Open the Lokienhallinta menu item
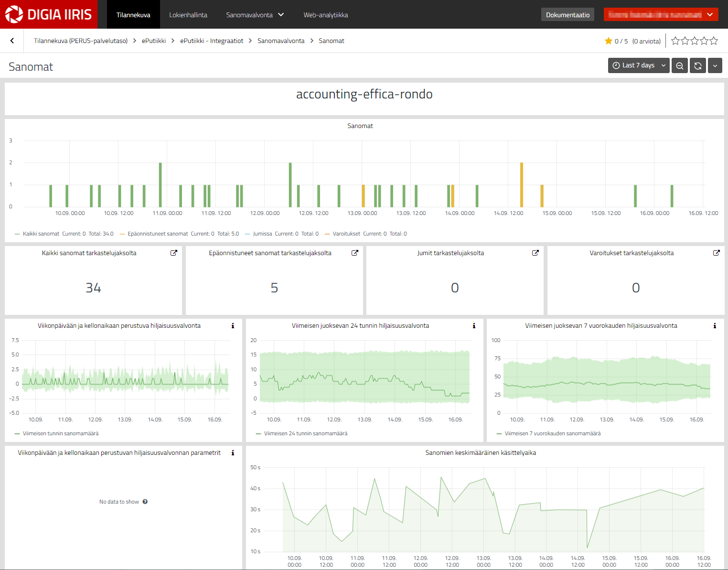Viewport: 728px width, 570px height. 188,15
